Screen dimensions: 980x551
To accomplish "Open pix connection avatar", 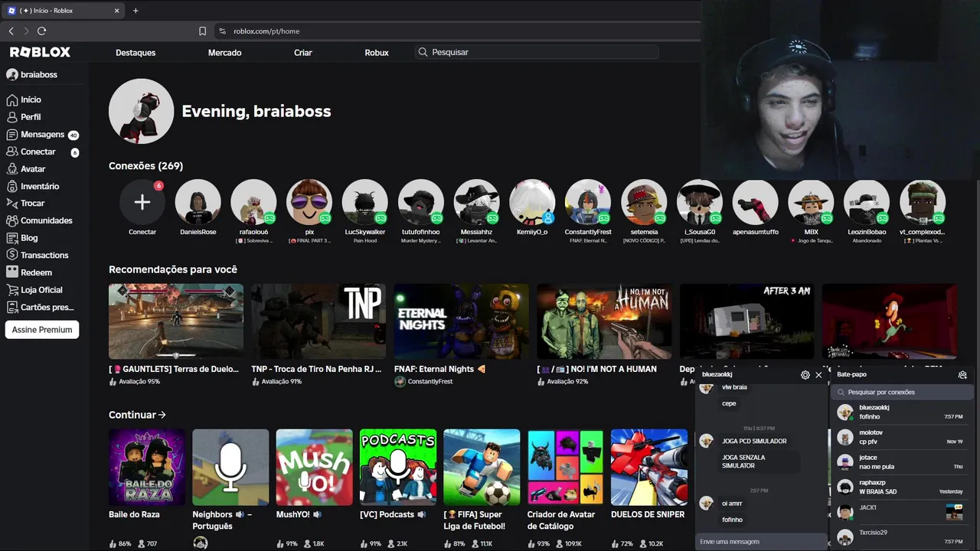I will pyautogui.click(x=309, y=202).
